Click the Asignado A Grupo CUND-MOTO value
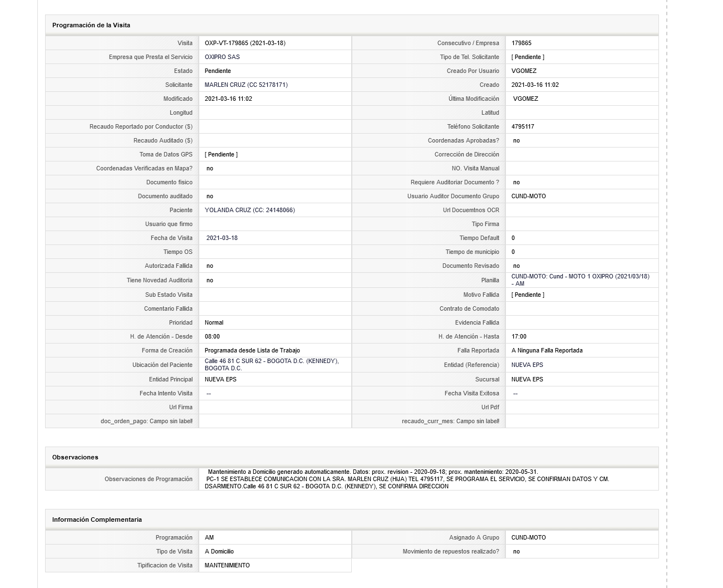 (529, 537)
